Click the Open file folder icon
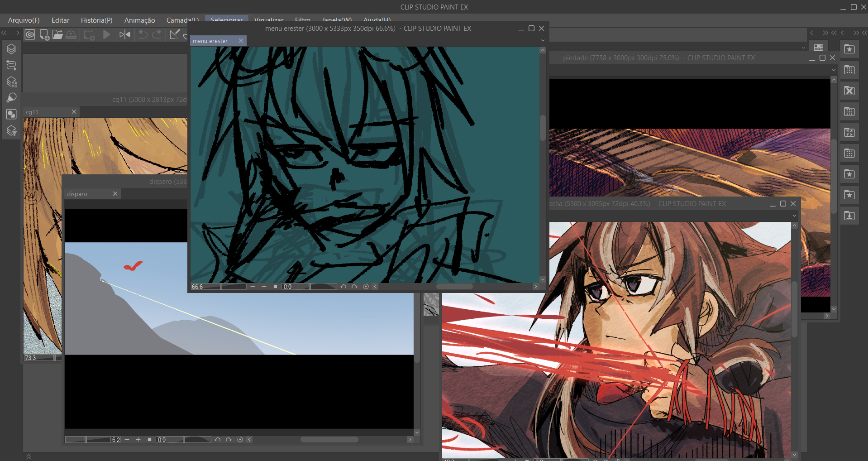 point(57,34)
